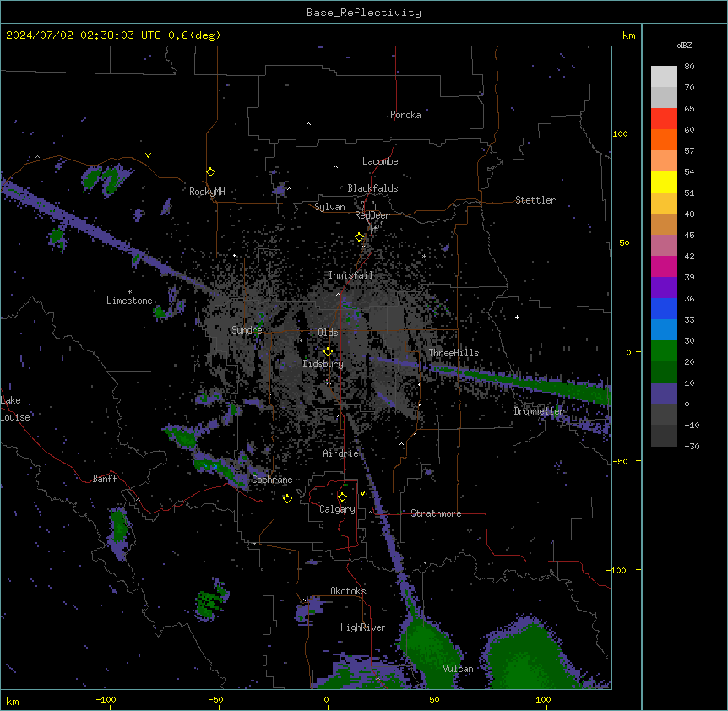Select the light blue 30–33 dBZ swatch

[x=664, y=330]
